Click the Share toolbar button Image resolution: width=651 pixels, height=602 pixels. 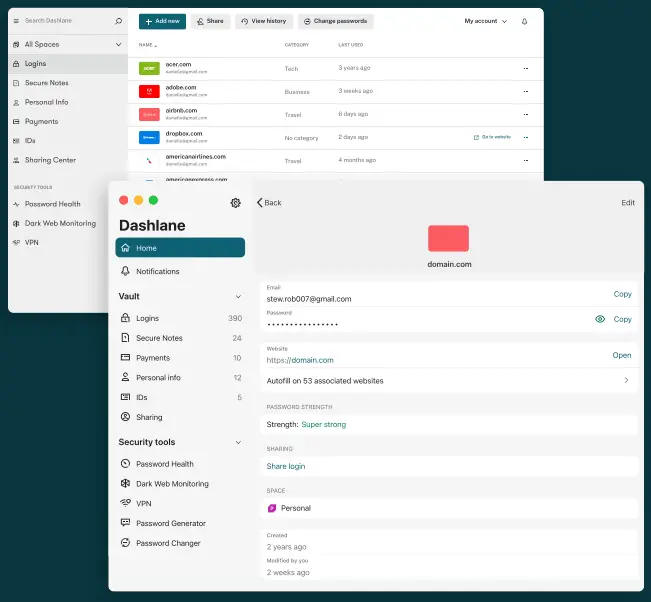click(x=210, y=21)
